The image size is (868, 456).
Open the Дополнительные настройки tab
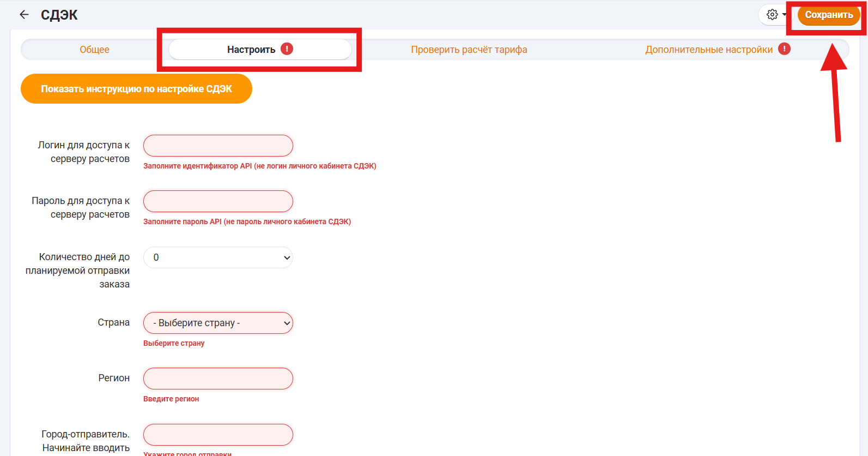coord(708,50)
